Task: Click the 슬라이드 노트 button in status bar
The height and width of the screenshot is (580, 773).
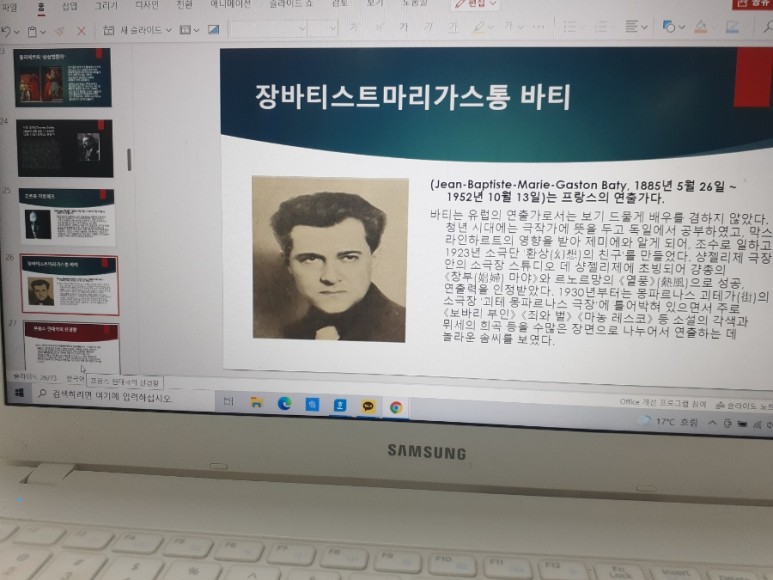Action: (744, 406)
